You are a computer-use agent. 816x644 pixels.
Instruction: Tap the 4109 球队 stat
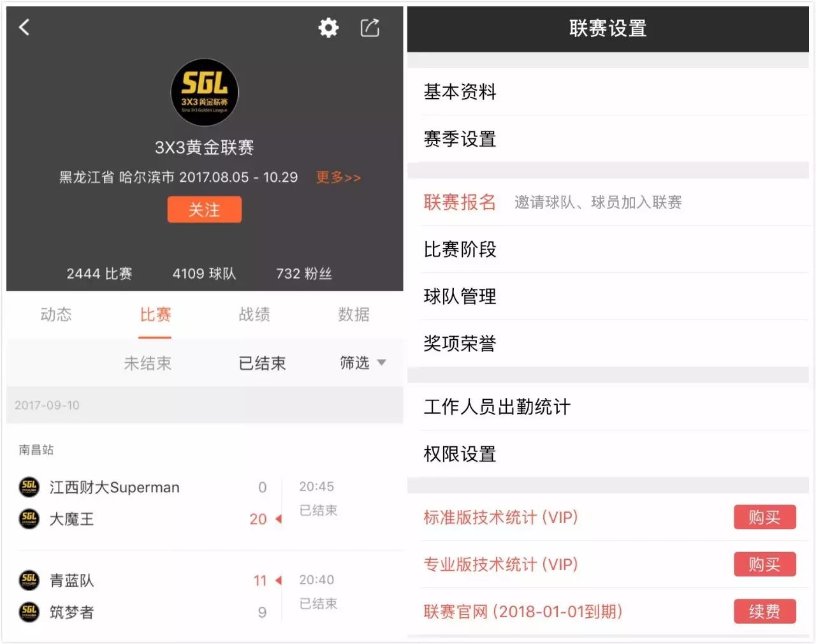204,274
